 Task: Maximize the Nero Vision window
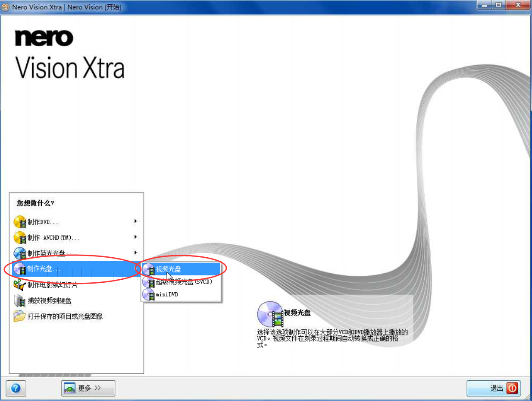pyautogui.click(x=499, y=5)
